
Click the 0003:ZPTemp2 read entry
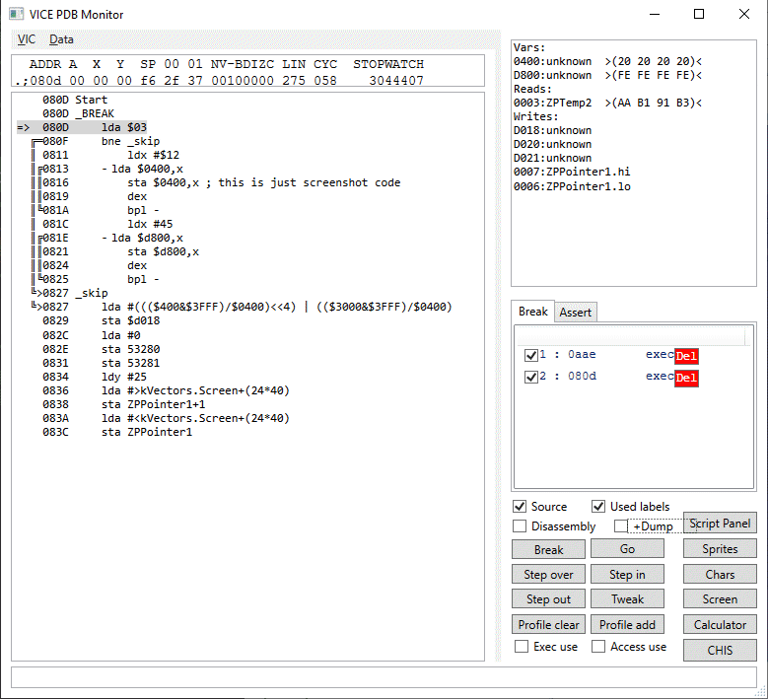[x=607, y=103]
